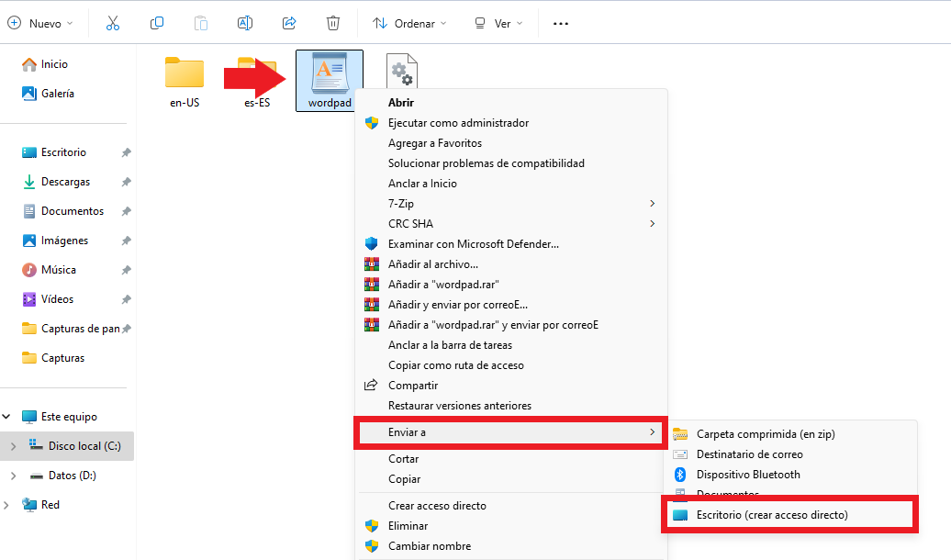Screen dimensions: 951x560
Task: Choose Anclar a la barra de tareas
Action: (x=510, y=345)
